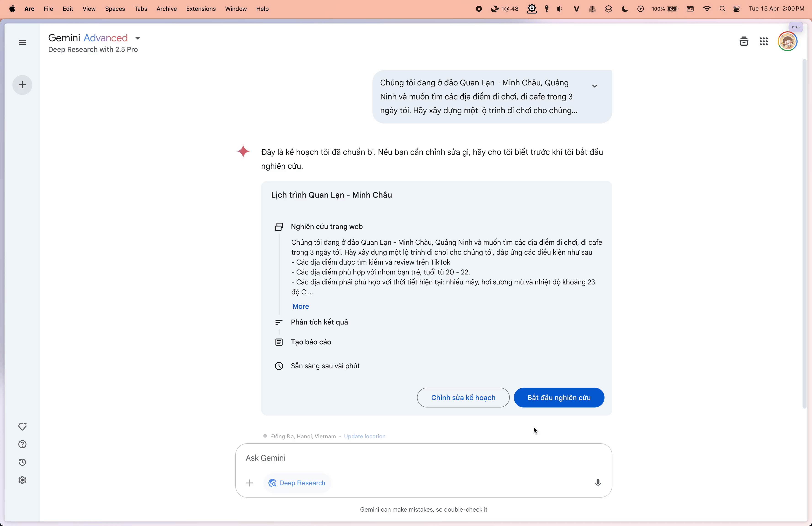Open the Google apps grid
This screenshot has height=526, width=812.
[764, 42]
